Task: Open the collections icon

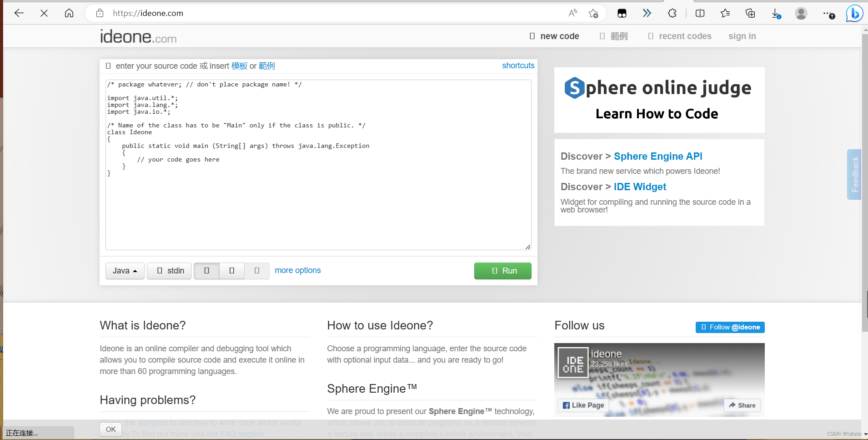Action: click(750, 13)
